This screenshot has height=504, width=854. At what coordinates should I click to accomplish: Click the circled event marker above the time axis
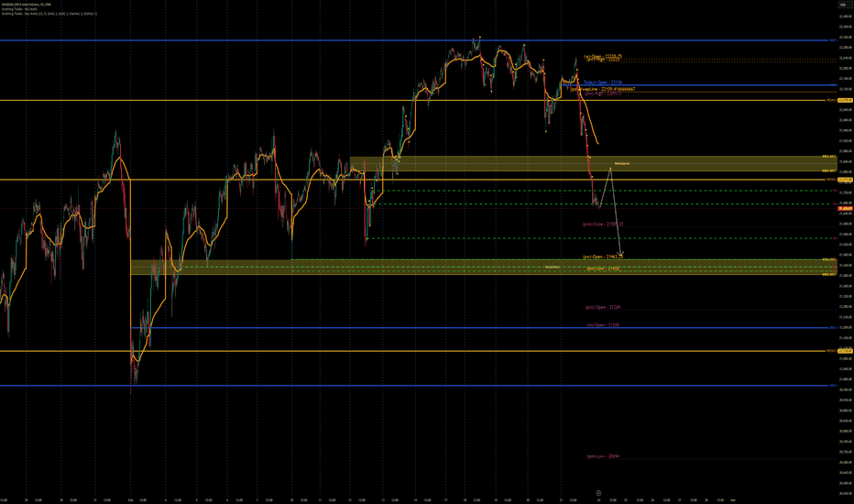(598, 493)
